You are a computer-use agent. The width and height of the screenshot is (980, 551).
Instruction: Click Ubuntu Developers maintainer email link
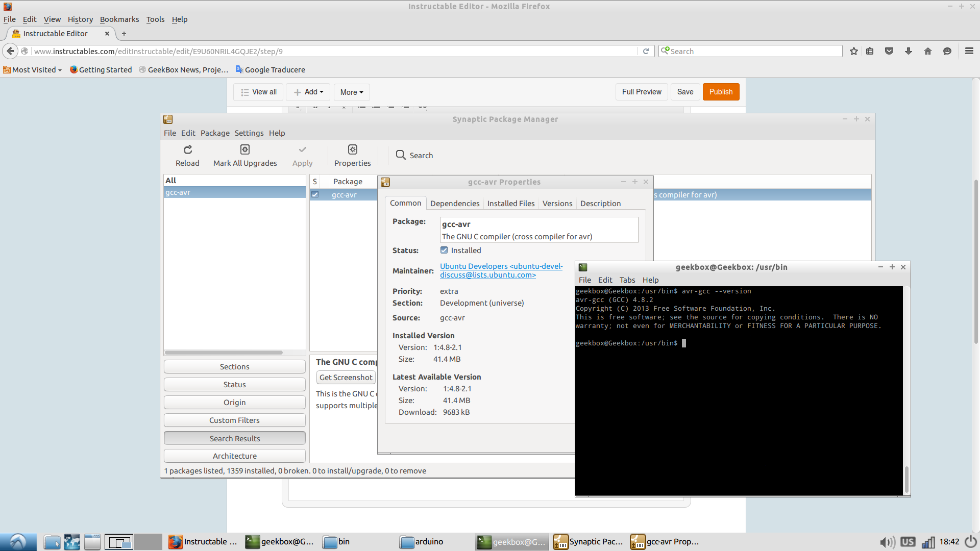[501, 270]
